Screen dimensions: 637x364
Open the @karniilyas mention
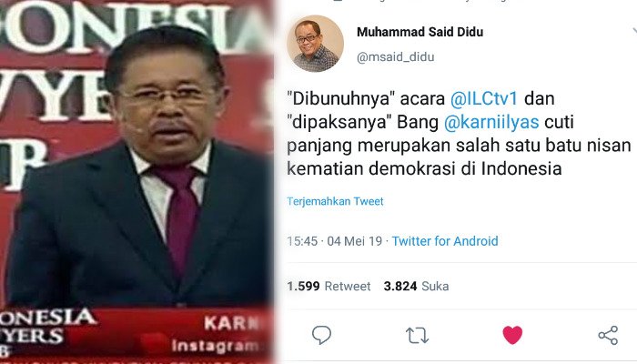click(x=491, y=122)
